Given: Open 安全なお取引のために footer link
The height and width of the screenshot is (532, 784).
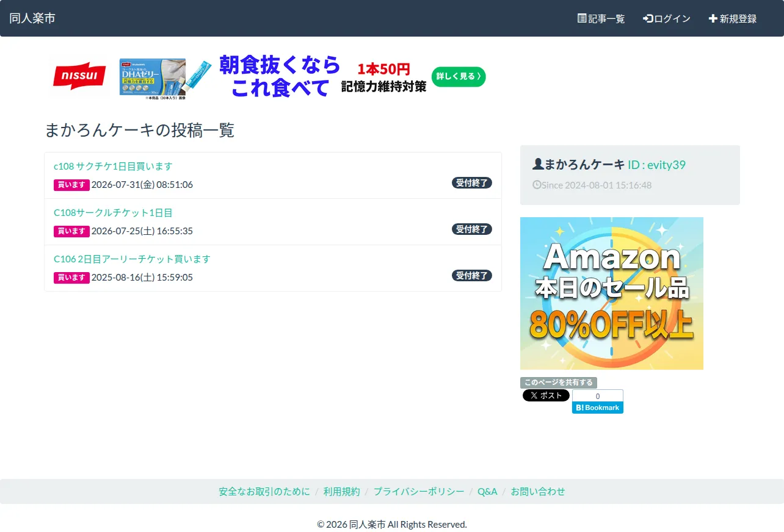Looking at the screenshot, I should tap(264, 491).
